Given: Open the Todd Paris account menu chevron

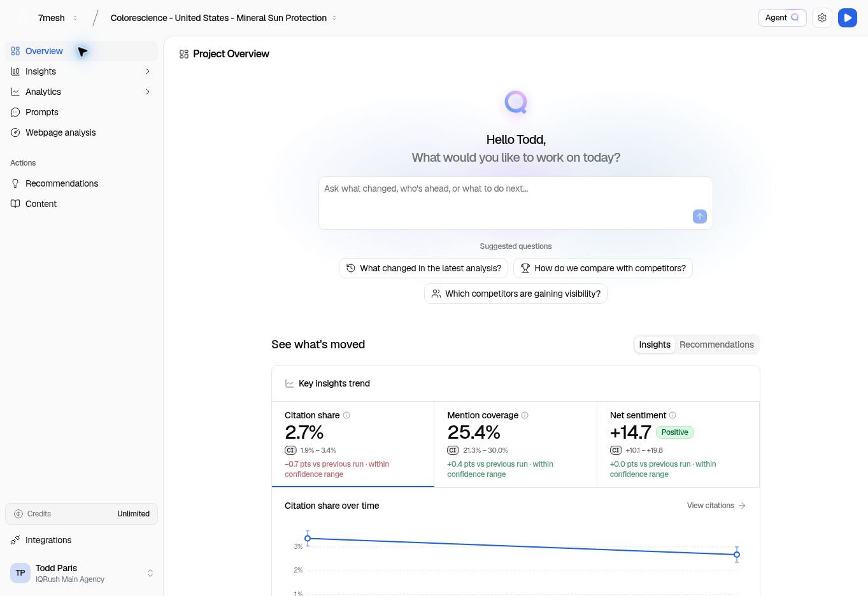Looking at the screenshot, I should pyautogui.click(x=150, y=573).
